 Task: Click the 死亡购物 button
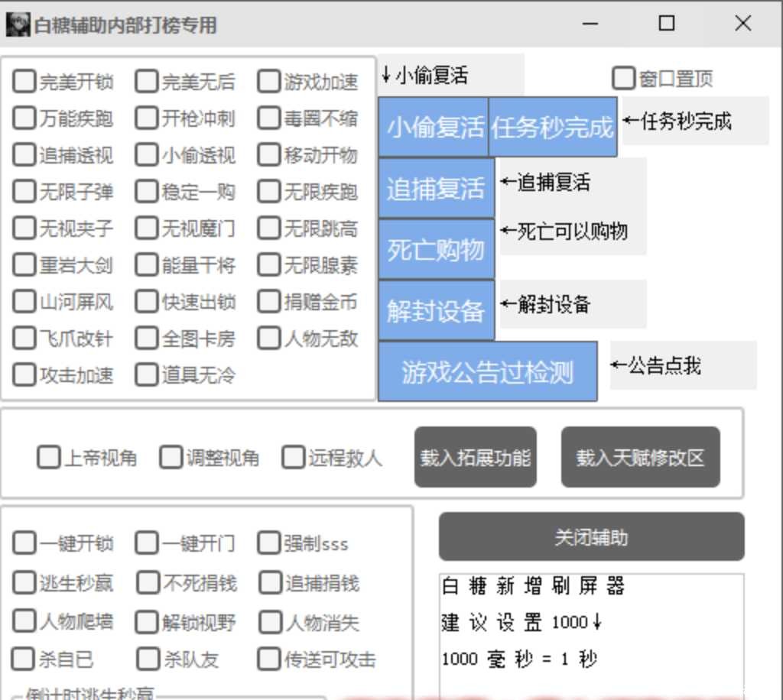437,249
